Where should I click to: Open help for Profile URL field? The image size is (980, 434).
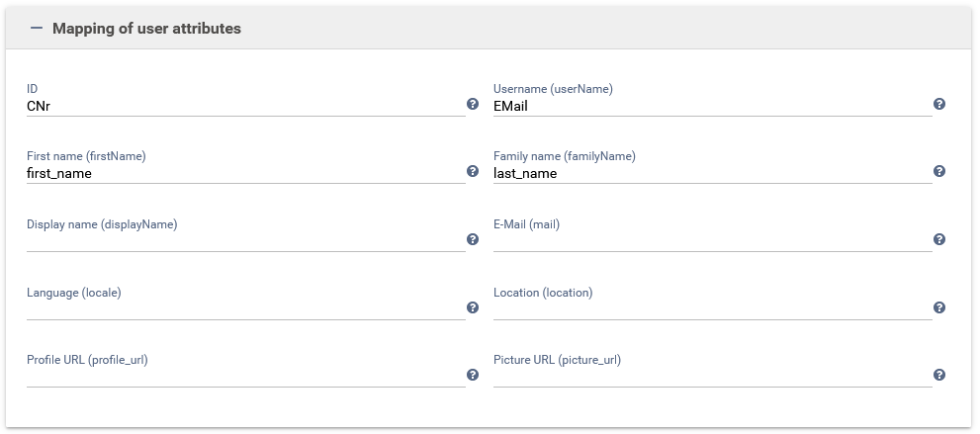tap(473, 375)
